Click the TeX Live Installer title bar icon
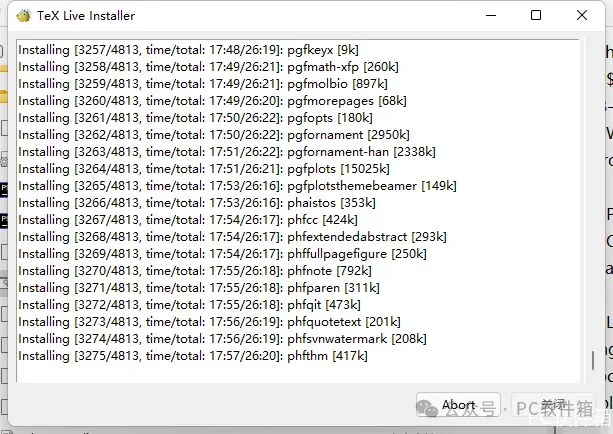 click(x=23, y=16)
